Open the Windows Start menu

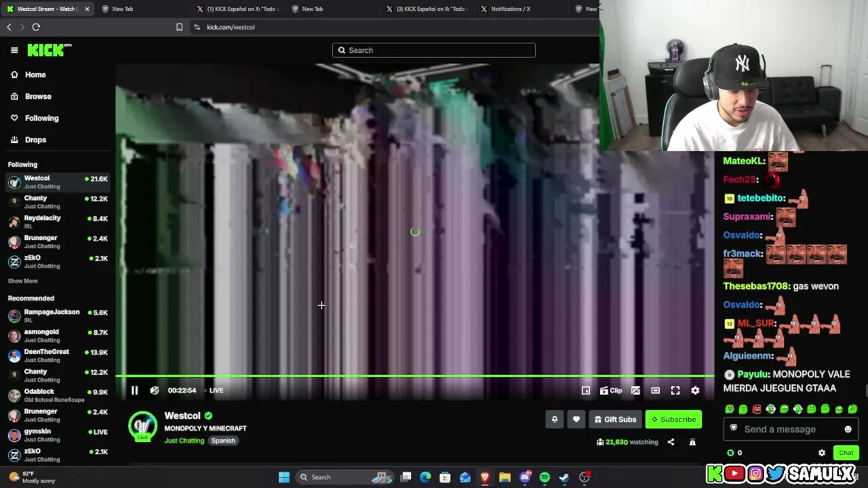284,477
